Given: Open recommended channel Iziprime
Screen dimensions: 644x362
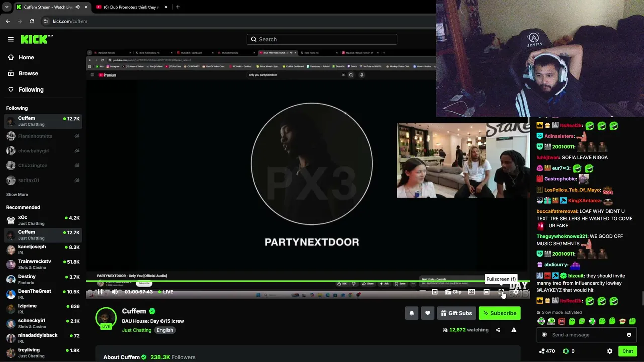Looking at the screenshot, I should click(43, 309).
